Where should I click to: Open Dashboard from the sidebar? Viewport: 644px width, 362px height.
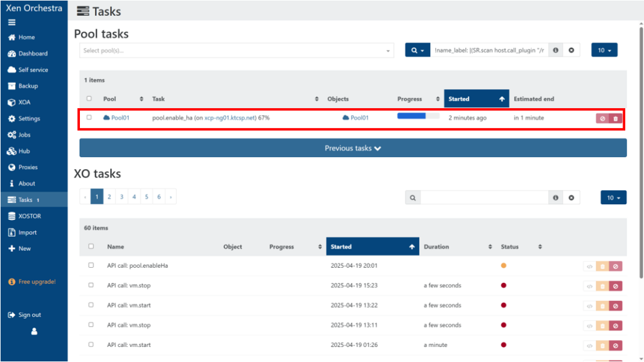[x=33, y=53]
